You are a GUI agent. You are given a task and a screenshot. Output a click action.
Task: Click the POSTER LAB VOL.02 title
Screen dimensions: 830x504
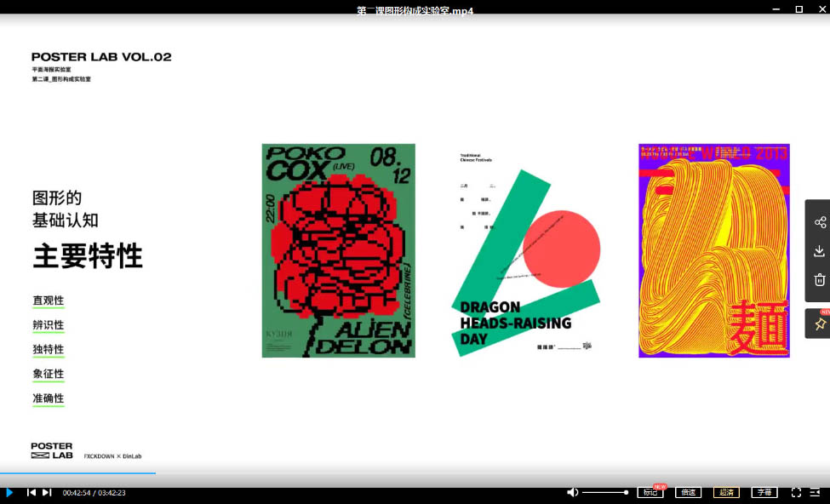(x=101, y=57)
